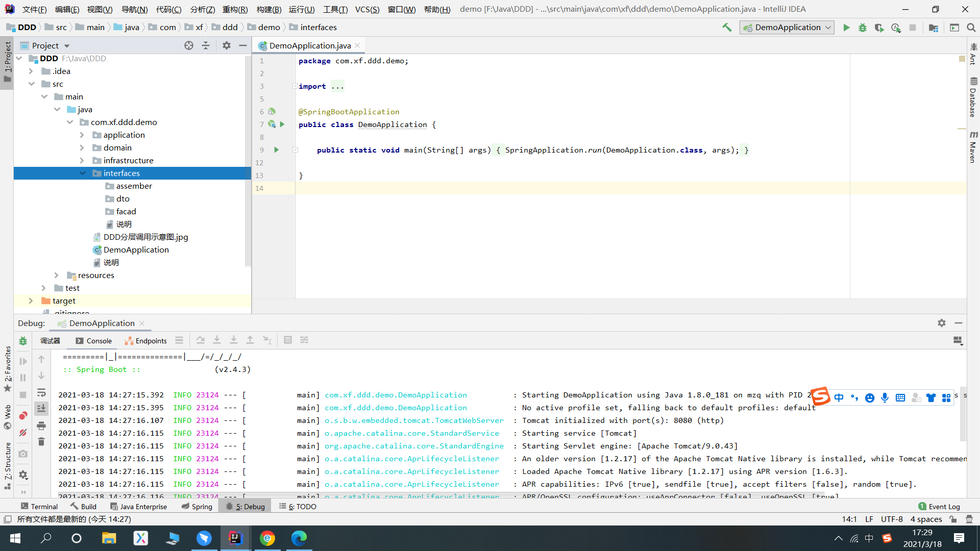This screenshot has width=980, height=551.
Task: Click mute breakpoints icon in Debug panel
Action: (23, 433)
